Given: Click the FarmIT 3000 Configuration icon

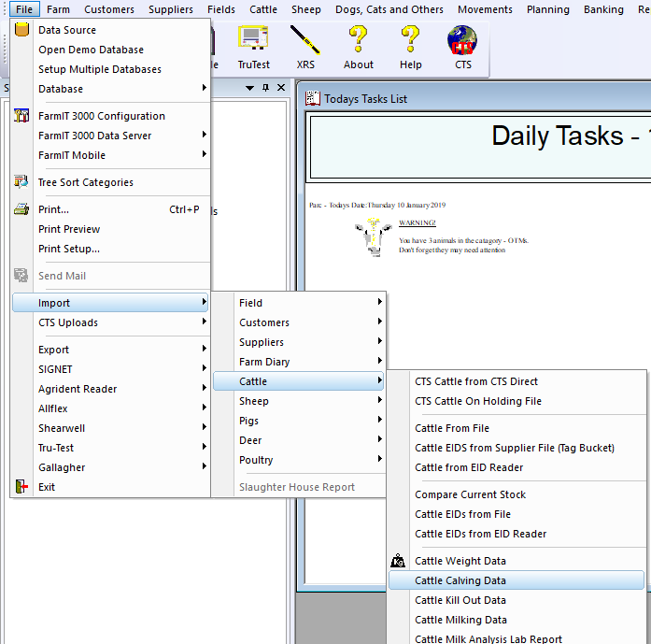Looking at the screenshot, I should [x=21, y=116].
